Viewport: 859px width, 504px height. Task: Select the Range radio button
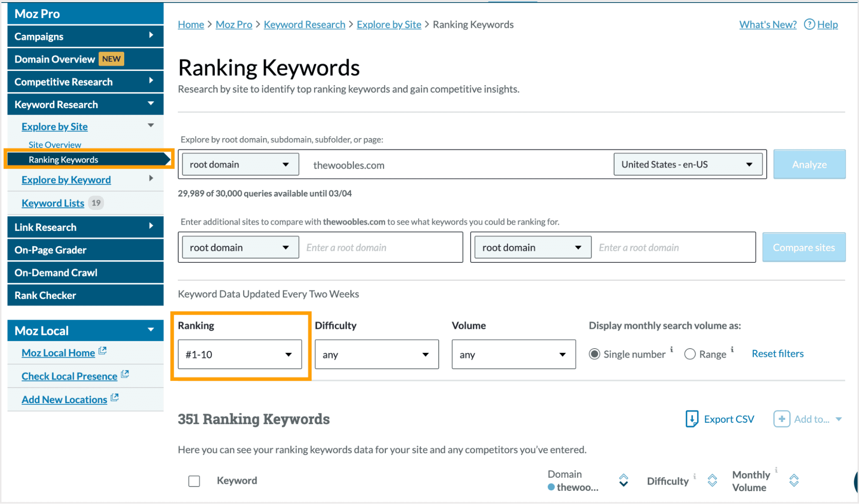coord(690,354)
